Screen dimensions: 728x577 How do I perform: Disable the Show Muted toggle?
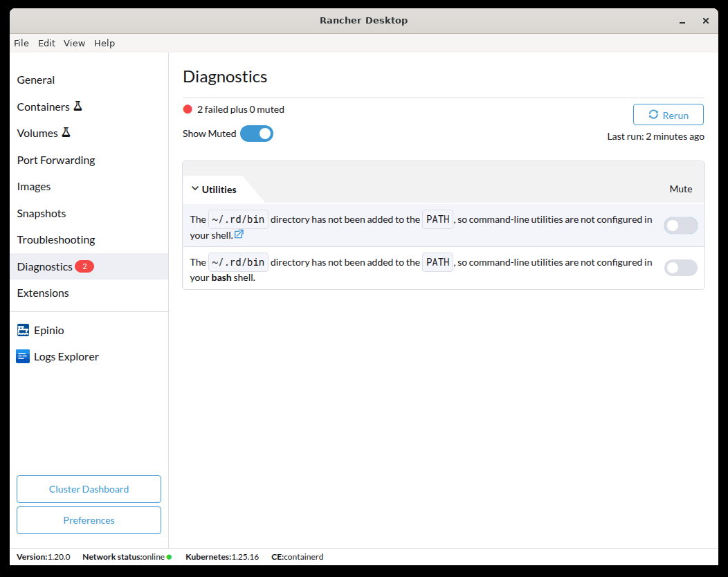coord(257,134)
